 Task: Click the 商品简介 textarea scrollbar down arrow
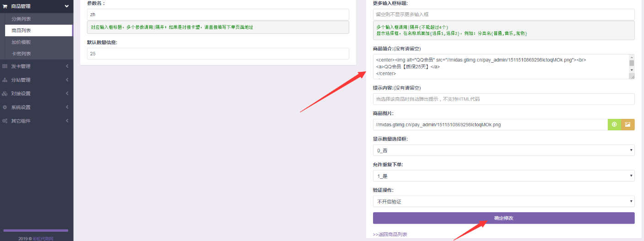[x=632, y=70]
